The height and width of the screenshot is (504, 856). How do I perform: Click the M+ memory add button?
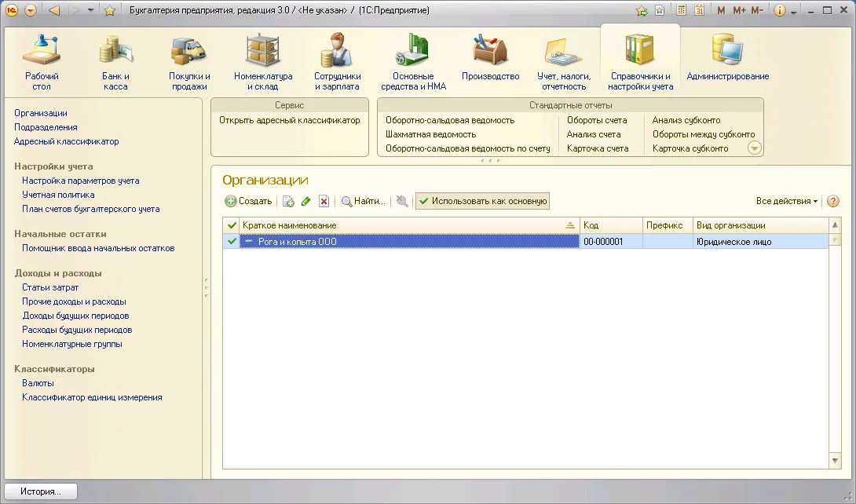[739, 10]
